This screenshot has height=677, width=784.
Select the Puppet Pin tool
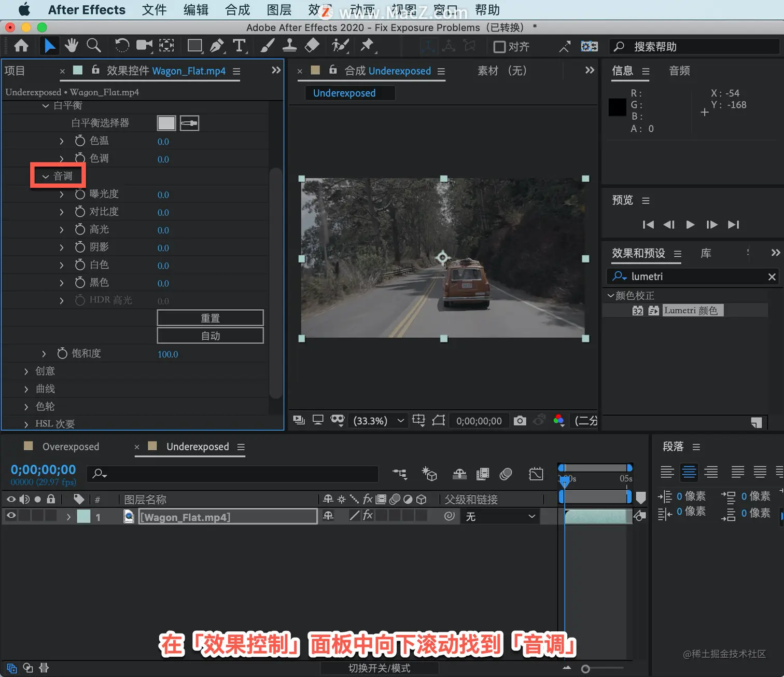coord(368,46)
